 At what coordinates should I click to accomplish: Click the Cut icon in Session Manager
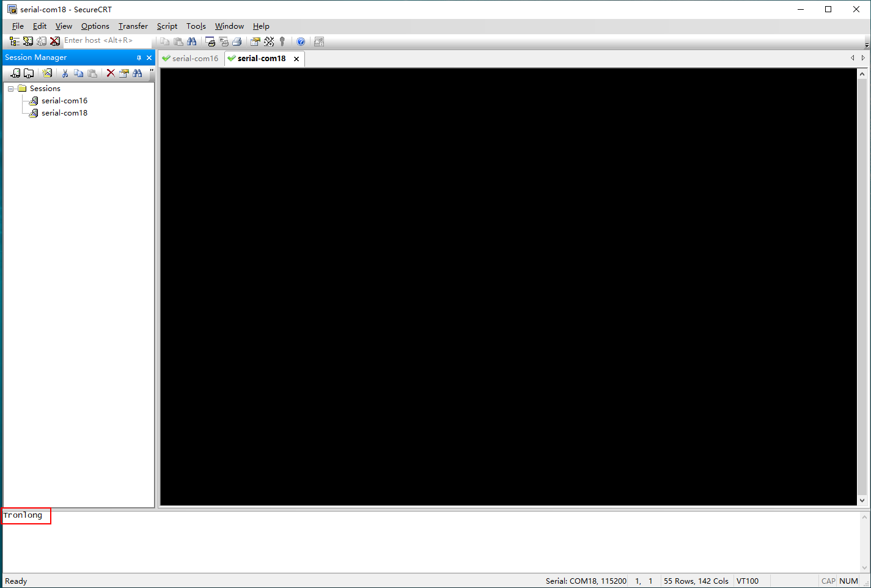tap(65, 73)
